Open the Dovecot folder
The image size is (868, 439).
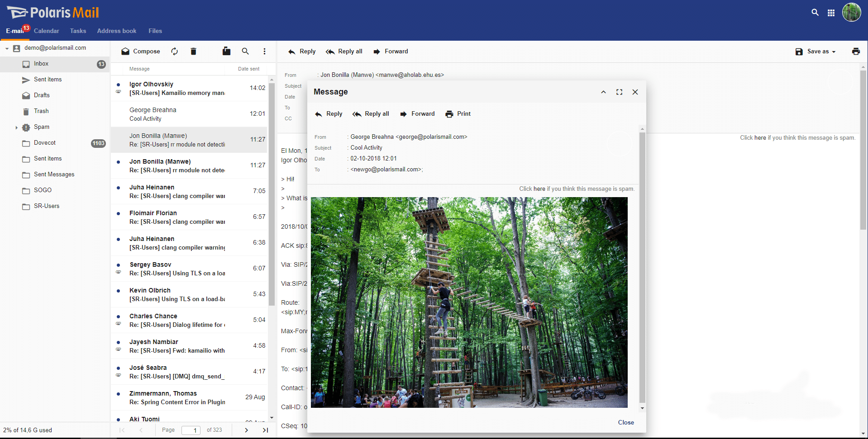[55, 143]
